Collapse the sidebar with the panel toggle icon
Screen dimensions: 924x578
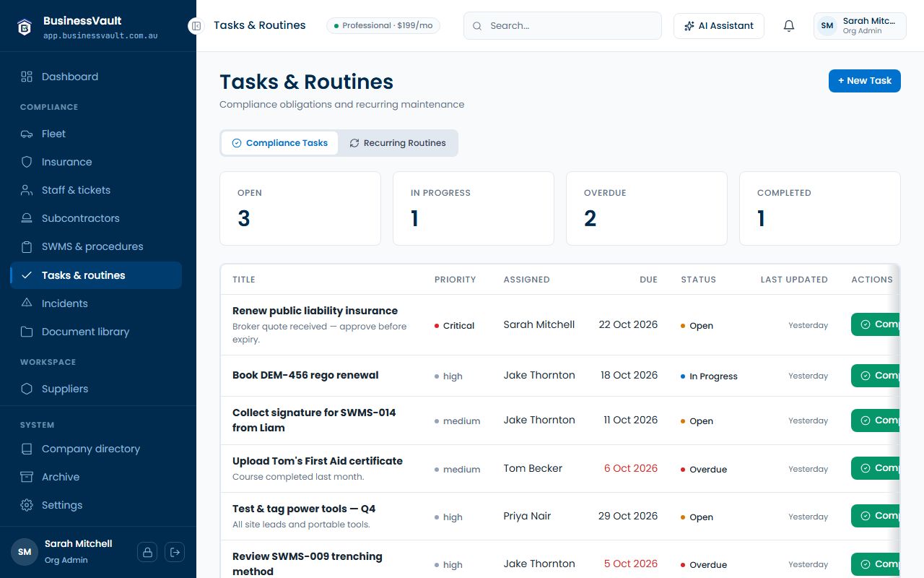coord(196,26)
